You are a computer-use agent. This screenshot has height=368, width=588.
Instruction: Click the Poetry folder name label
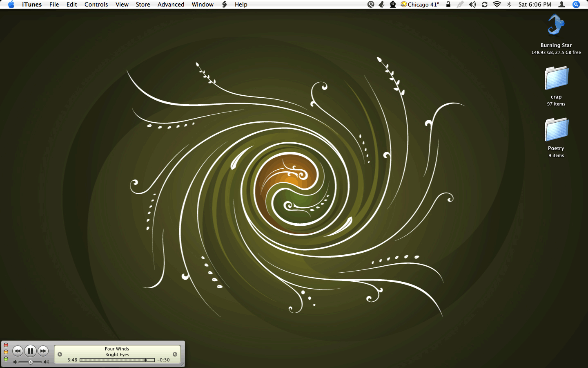coord(556,148)
